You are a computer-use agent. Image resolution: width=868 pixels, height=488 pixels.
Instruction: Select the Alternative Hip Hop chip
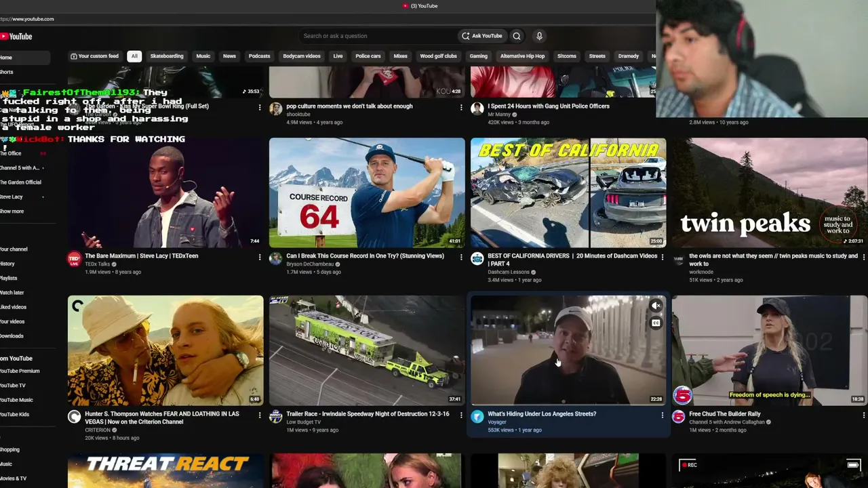(522, 56)
